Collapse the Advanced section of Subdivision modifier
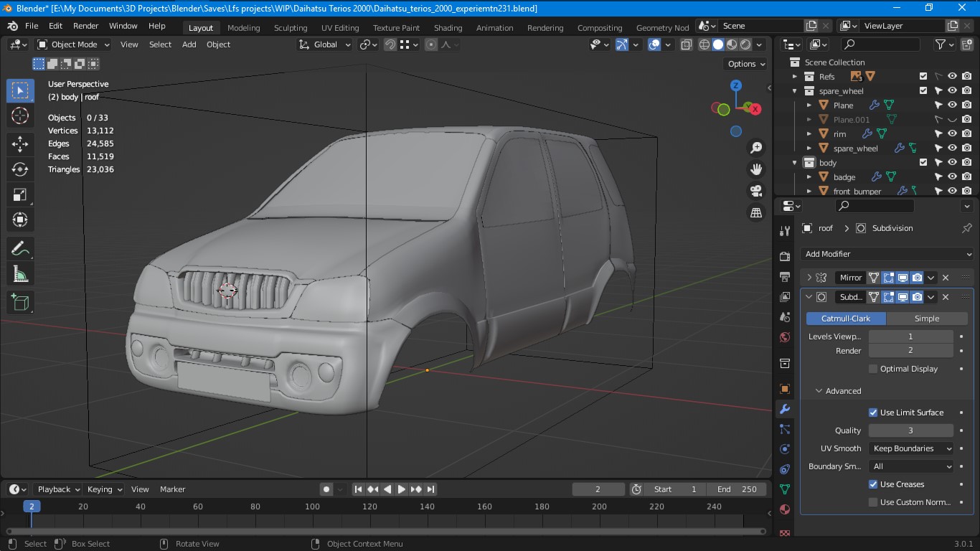 (x=837, y=391)
